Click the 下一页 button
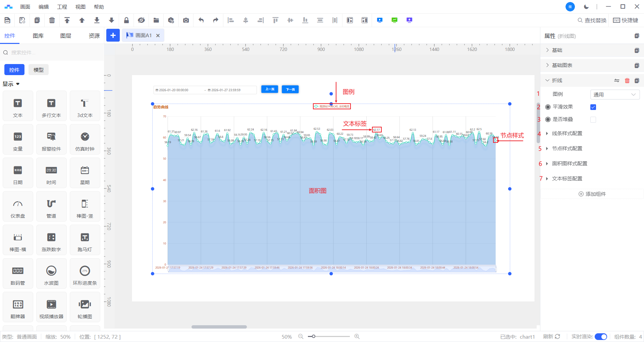Viewport: 644px width, 342px height. click(x=290, y=90)
